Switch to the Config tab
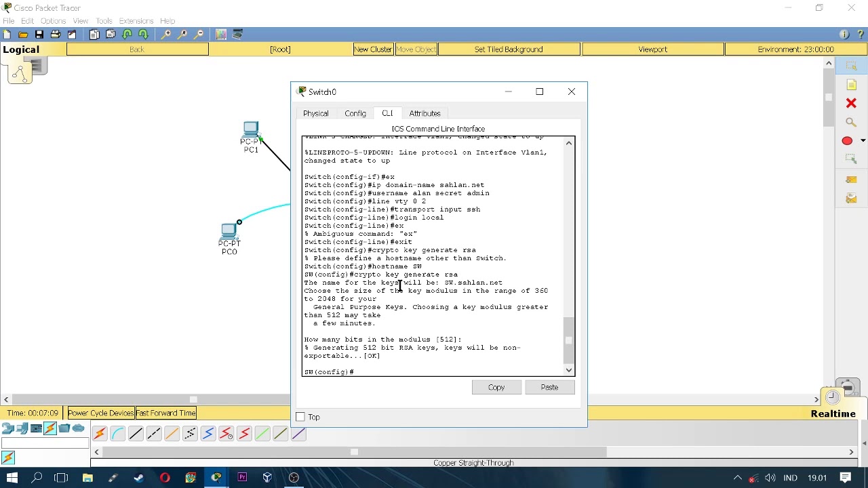Image resolution: width=868 pixels, height=488 pixels. [x=355, y=113]
